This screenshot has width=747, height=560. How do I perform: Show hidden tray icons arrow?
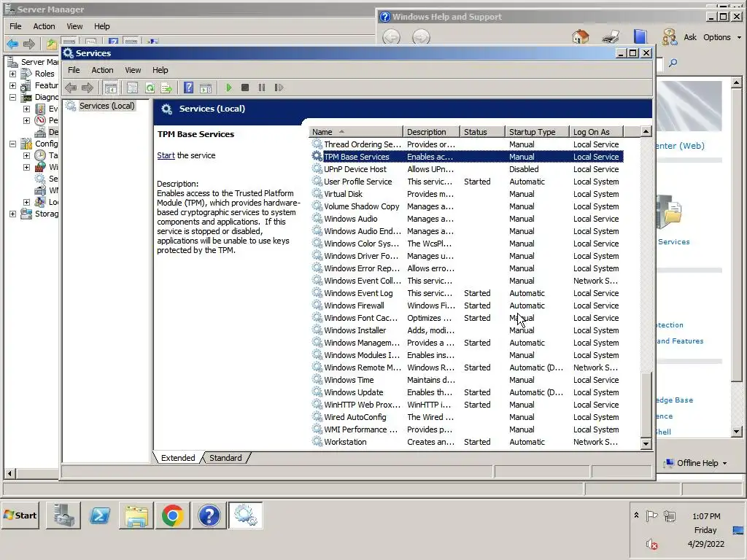[x=636, y=516]
